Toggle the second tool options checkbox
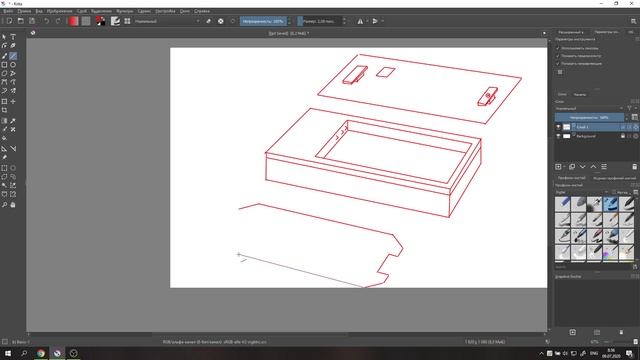This screenshot has width=640, height=360. [558, 56]
